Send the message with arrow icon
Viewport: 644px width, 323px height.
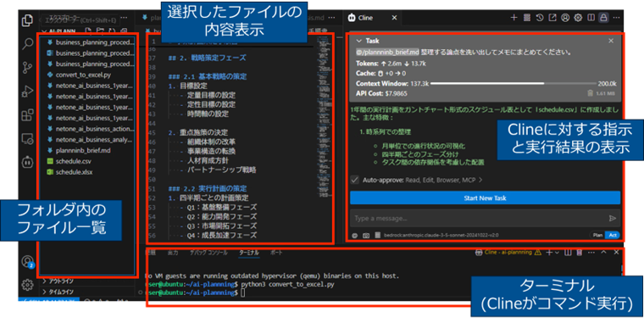click(613, 218)
